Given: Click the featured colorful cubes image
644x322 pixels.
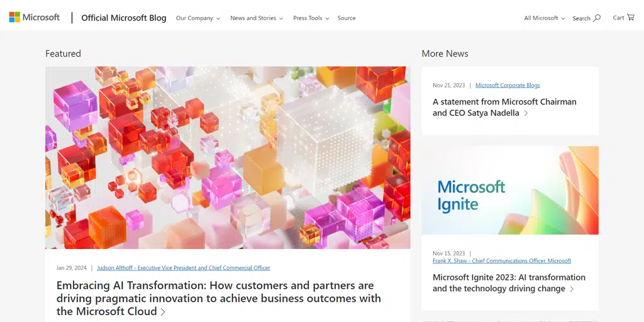Looking at the screenshot, I should click(x=228, y=158).
